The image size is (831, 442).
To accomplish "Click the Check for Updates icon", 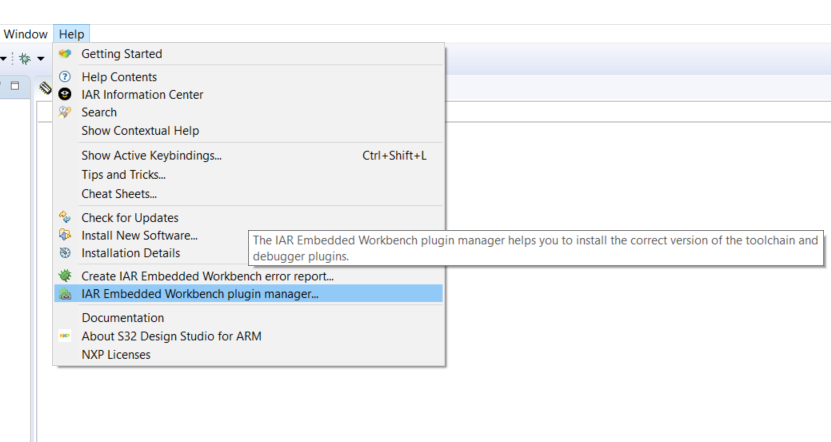I will [65, 217].
